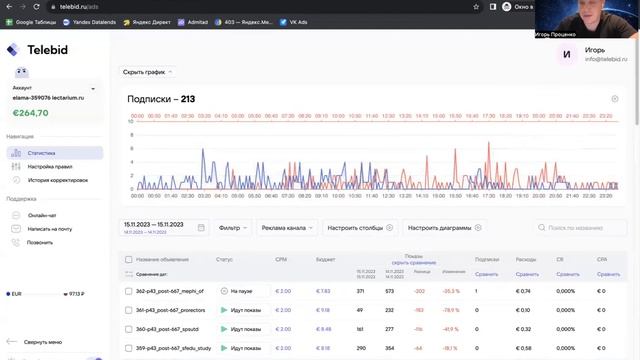Image resolution: width=640 pixels, height=360 pixels.
Task: Open the date range 15.11.2023 picker
Action: (x=164, y=228)
